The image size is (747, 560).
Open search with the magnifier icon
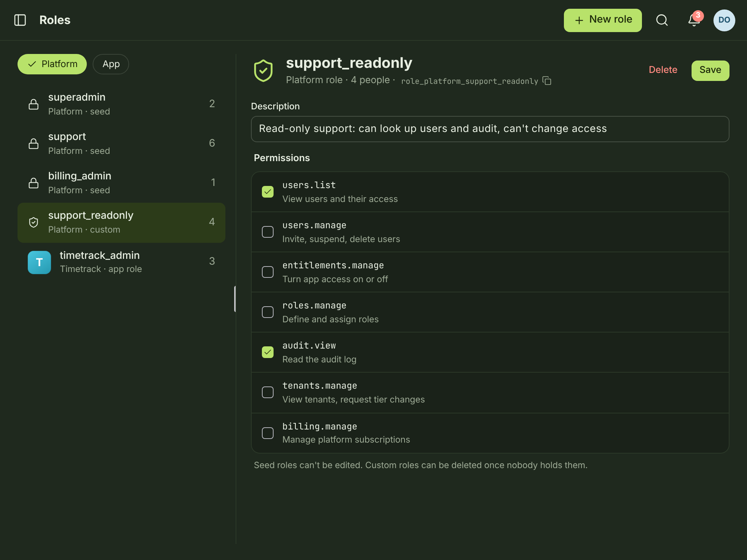click(x=662, y=20)
